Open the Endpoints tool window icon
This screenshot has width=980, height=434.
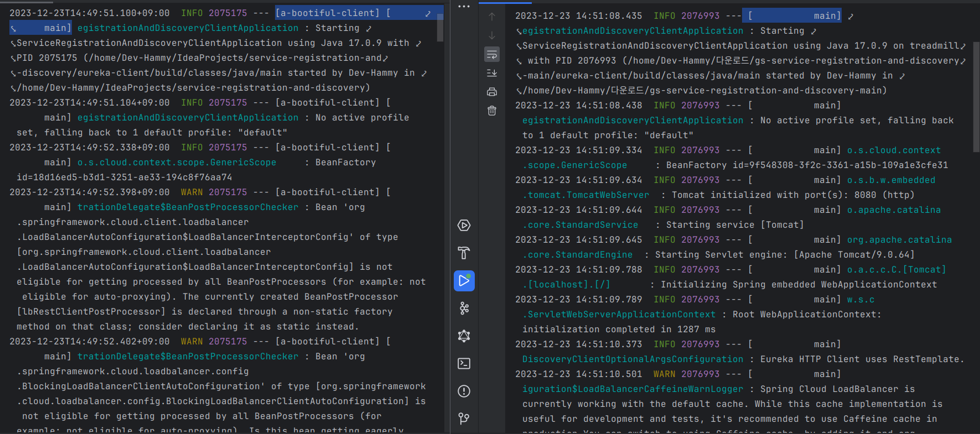[464, 308]
